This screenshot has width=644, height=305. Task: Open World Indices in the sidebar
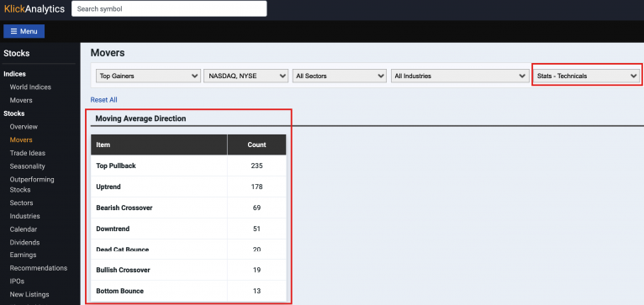pos(30,87)
